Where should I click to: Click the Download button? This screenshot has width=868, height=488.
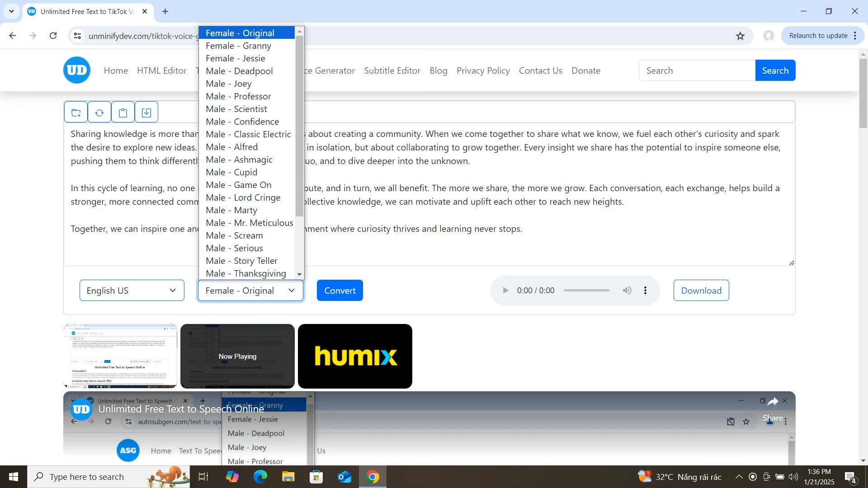tap(701, 291)
